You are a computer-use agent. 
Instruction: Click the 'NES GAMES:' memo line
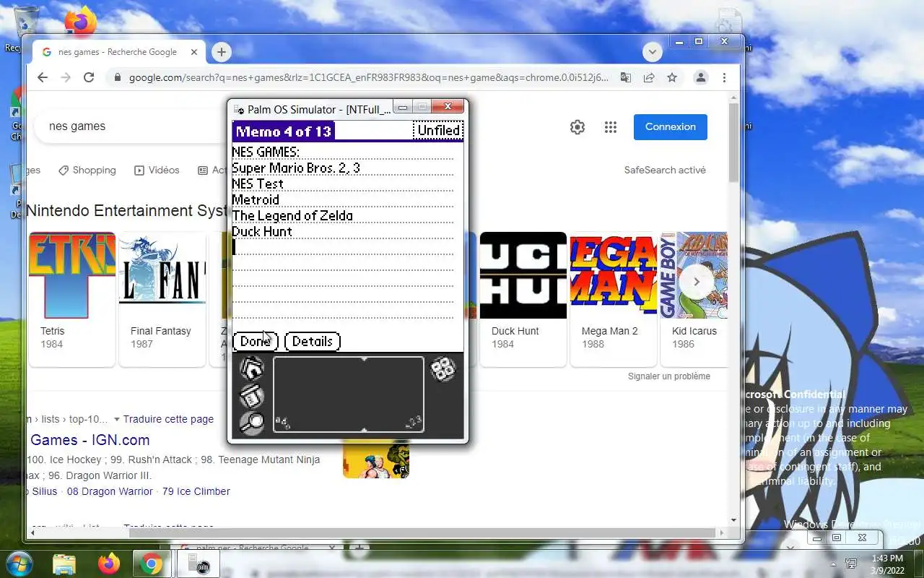[x=266, y=152]
